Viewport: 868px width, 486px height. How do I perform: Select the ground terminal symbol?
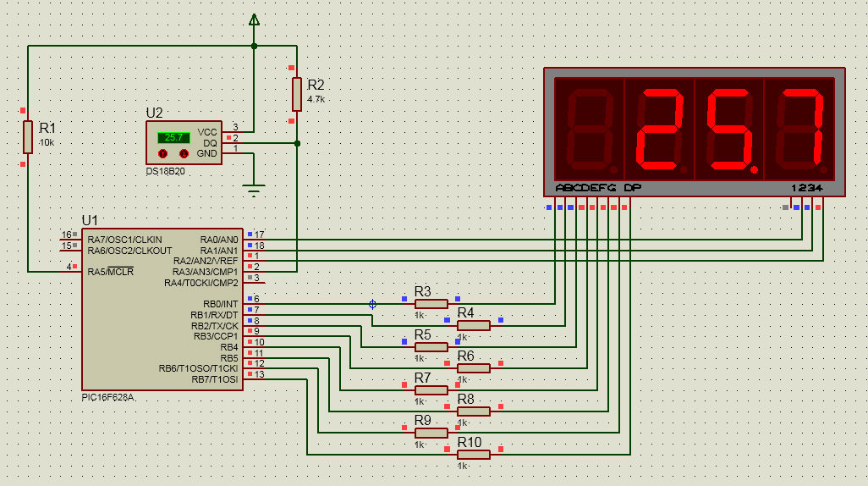pos(253,190)
